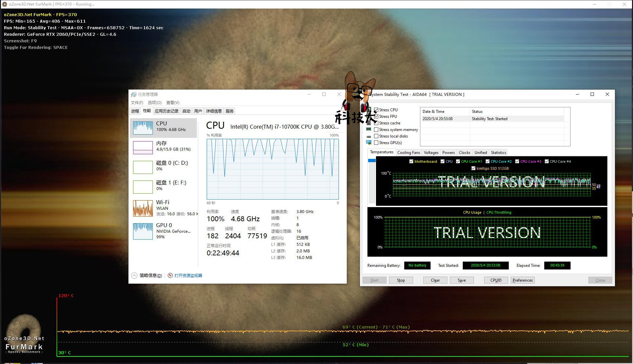Toggle the kimtigo SSD 512GB checkbox
633x364 pixels.
[x=473, y=168]
